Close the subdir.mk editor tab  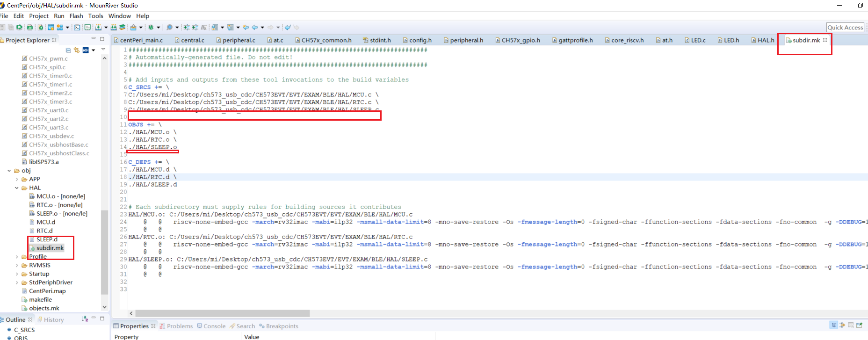[x=825, y=40]
